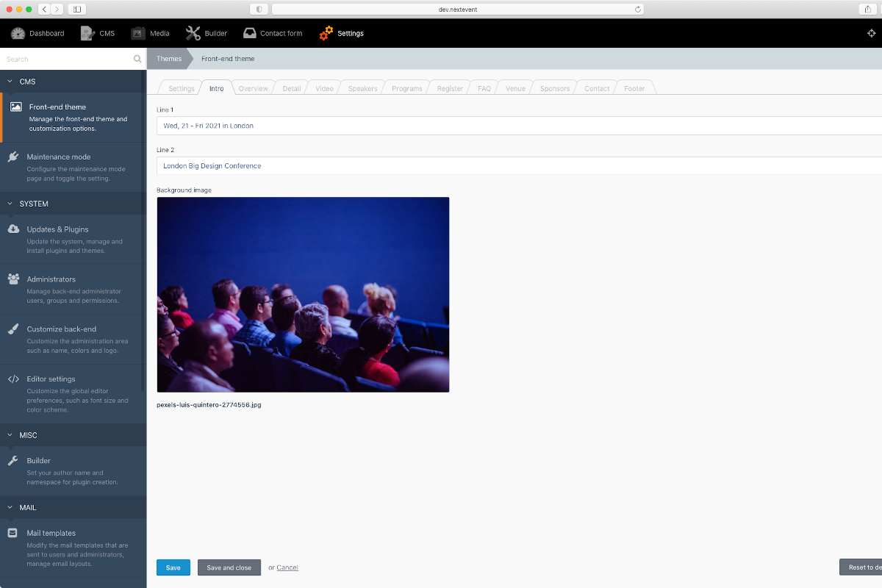Viewport: 882px width, 588px height.
Task: Click the Mail templates envelope icon
Action: [x=12, y=533]
